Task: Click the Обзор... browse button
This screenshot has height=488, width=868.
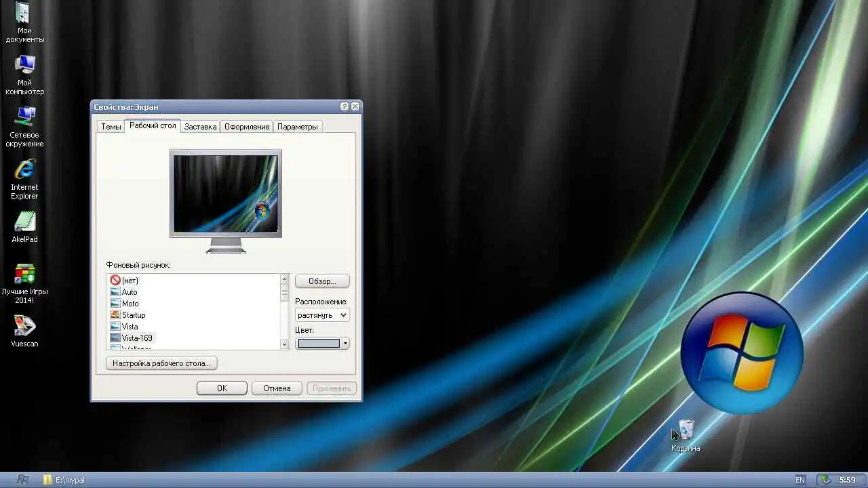Action: (322, 281)
